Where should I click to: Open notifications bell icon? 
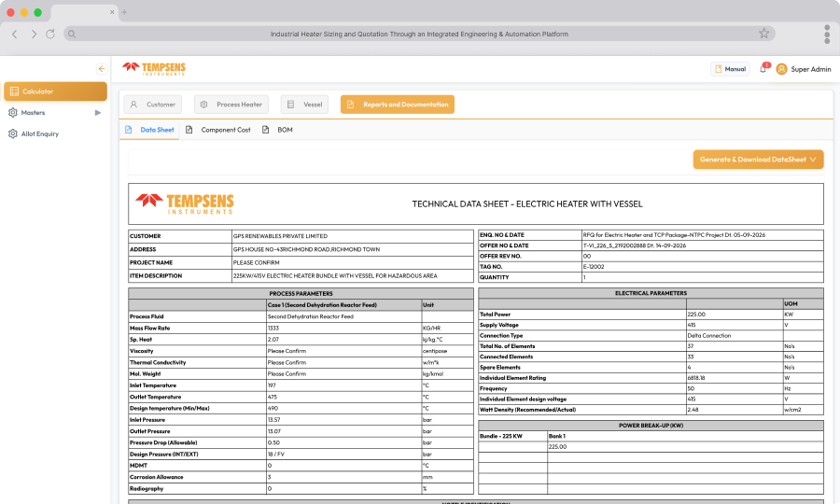[763, 69]
